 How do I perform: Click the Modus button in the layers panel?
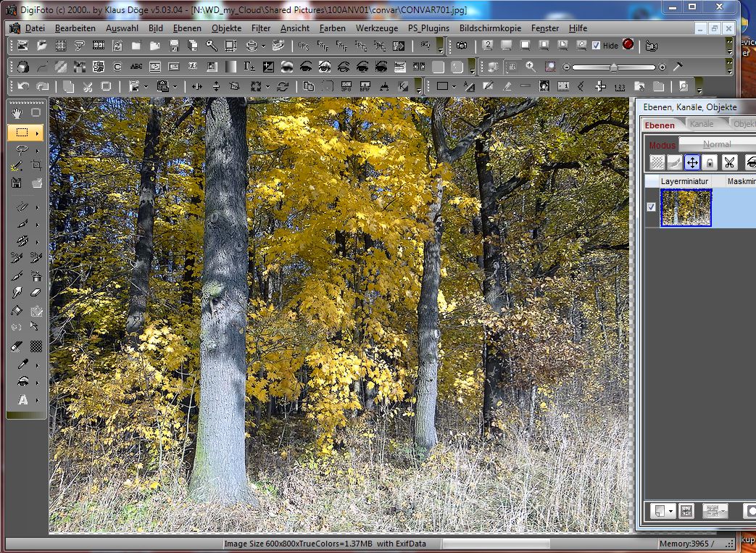(x=662, y=144)
